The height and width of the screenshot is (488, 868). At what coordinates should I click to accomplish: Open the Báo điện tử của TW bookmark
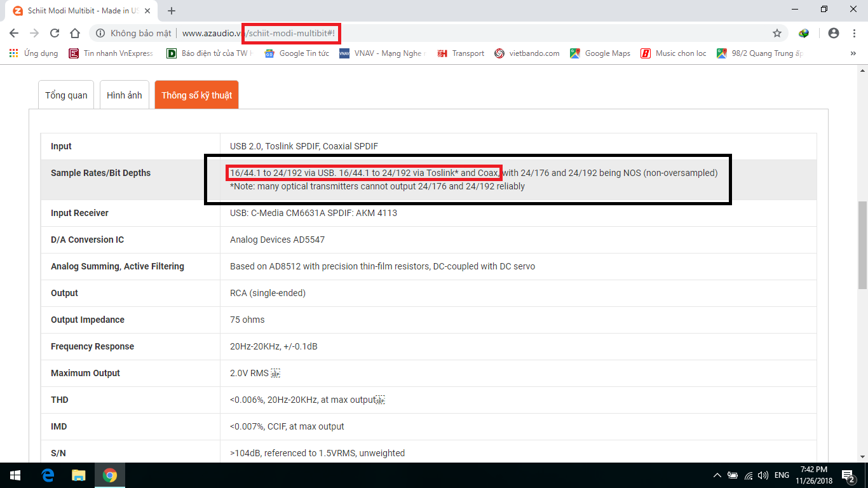click(209, 53)
